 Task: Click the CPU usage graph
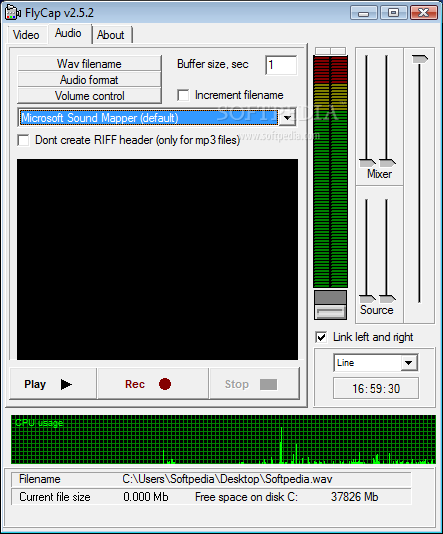(223, 439)
